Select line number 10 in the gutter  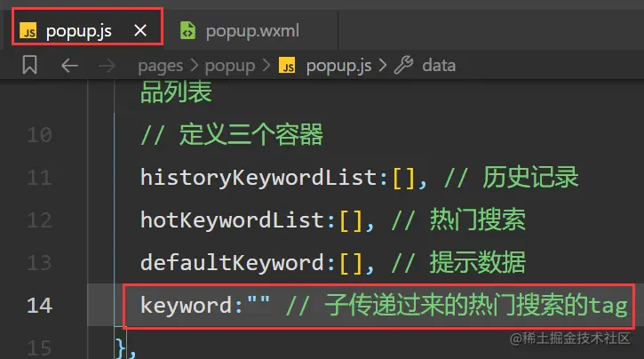(x=40, y=135)
